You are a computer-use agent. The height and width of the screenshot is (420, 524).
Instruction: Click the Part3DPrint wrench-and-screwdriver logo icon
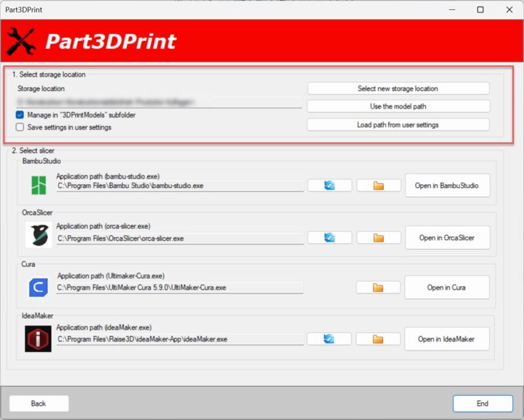click(x=21, y=41)
